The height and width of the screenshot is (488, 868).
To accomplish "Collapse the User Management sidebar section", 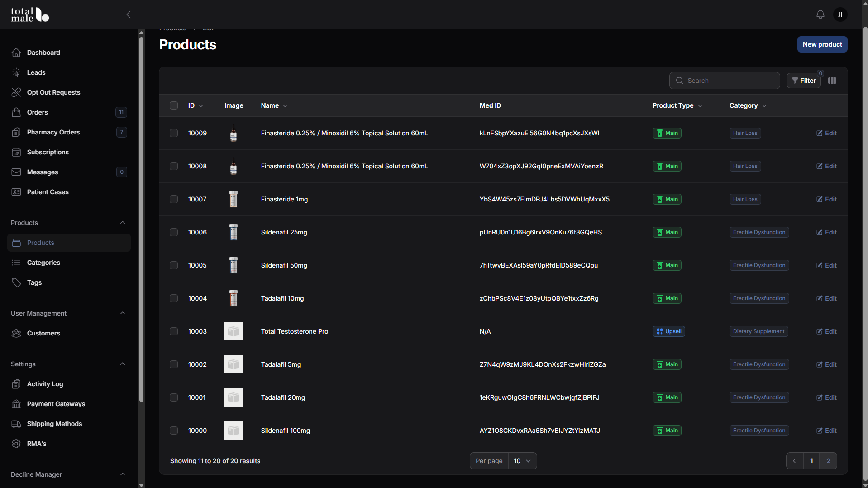I will 123,313.
